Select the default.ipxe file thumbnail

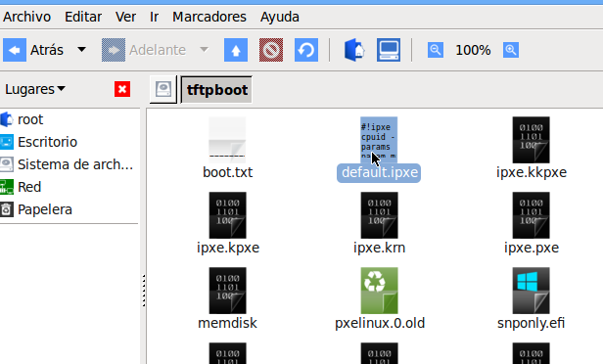[379, 140]
